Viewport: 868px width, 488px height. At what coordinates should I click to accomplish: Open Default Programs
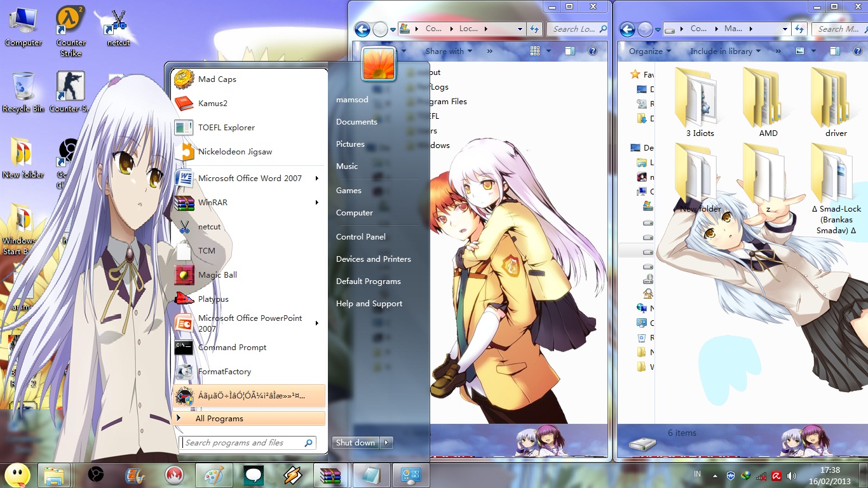coord(369,281)
